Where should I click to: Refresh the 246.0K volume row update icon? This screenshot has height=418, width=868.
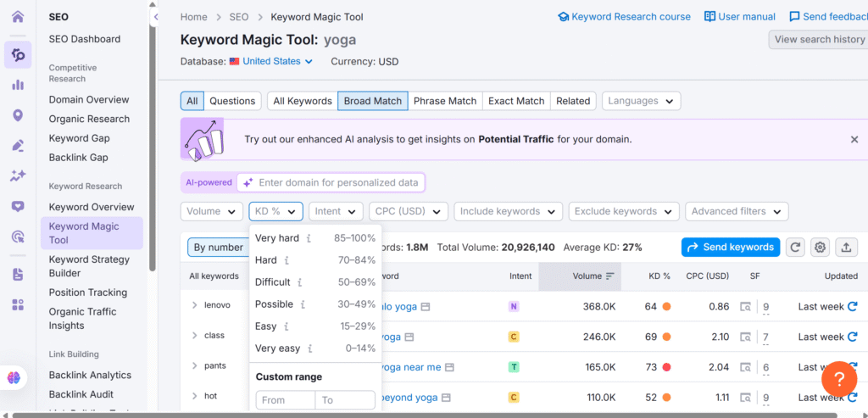(x=853, y=337)
